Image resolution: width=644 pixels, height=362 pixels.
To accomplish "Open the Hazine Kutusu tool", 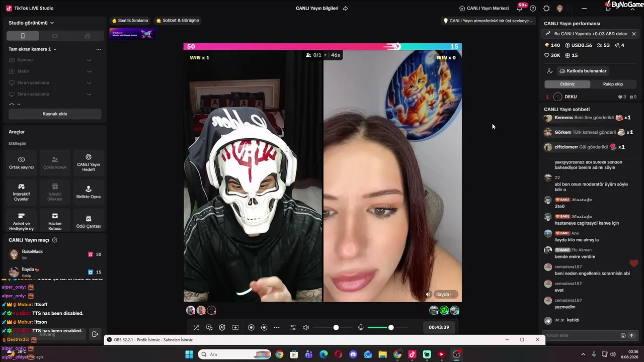I will (x=55, y=221).
